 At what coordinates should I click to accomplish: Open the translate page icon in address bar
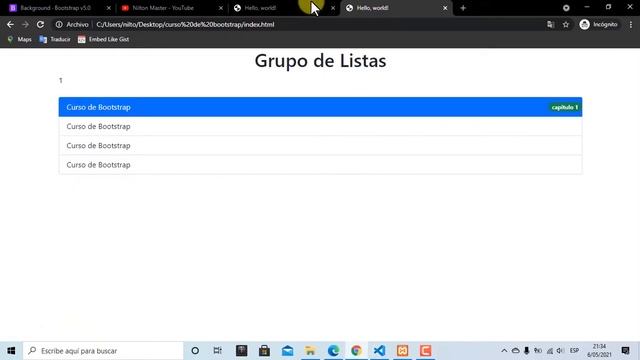550,24
